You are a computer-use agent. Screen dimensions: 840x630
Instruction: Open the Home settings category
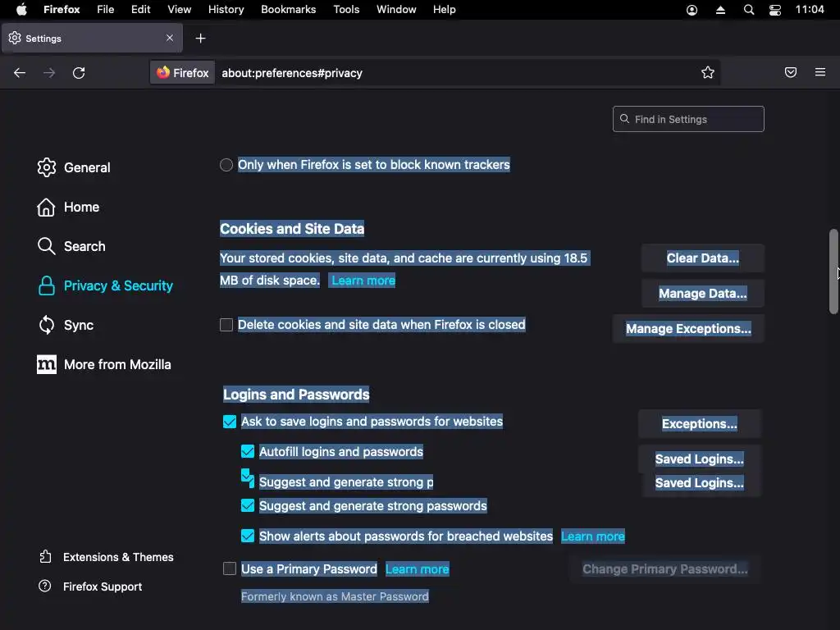[x=81, y=208]
